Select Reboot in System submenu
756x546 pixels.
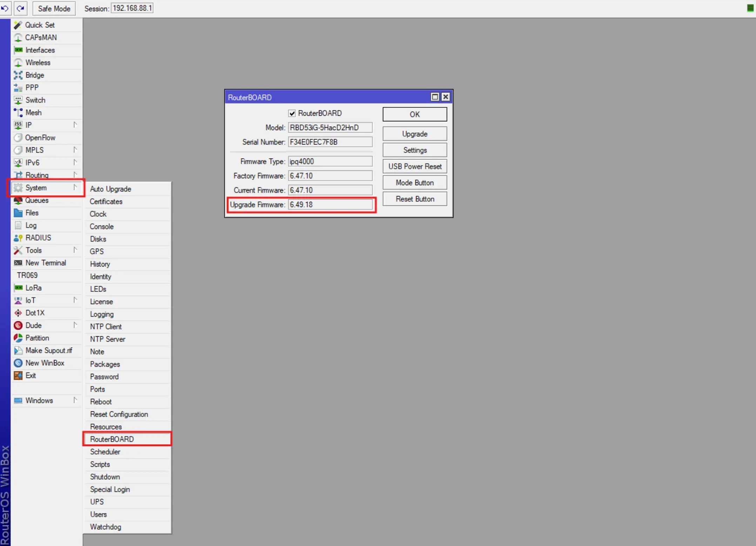click(127, 402)
